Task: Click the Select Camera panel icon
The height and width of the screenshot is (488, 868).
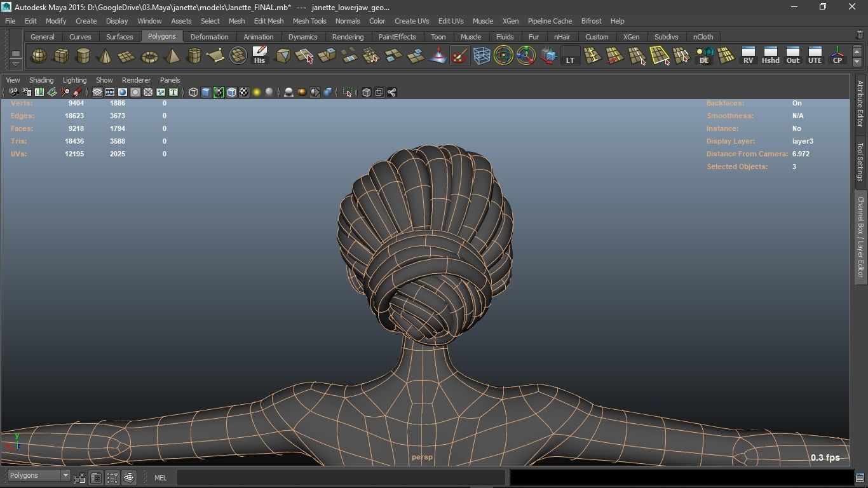Action: click(x=13, y=92)
